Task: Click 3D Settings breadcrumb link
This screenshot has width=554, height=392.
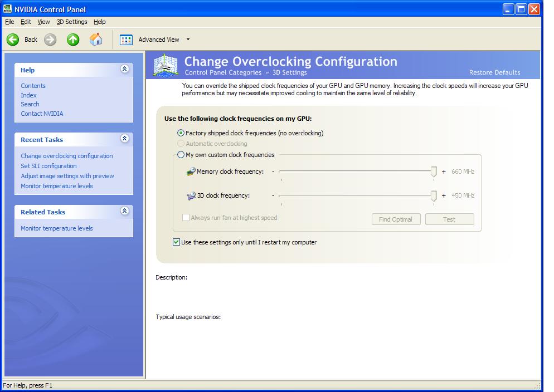Action: point(289,72)
